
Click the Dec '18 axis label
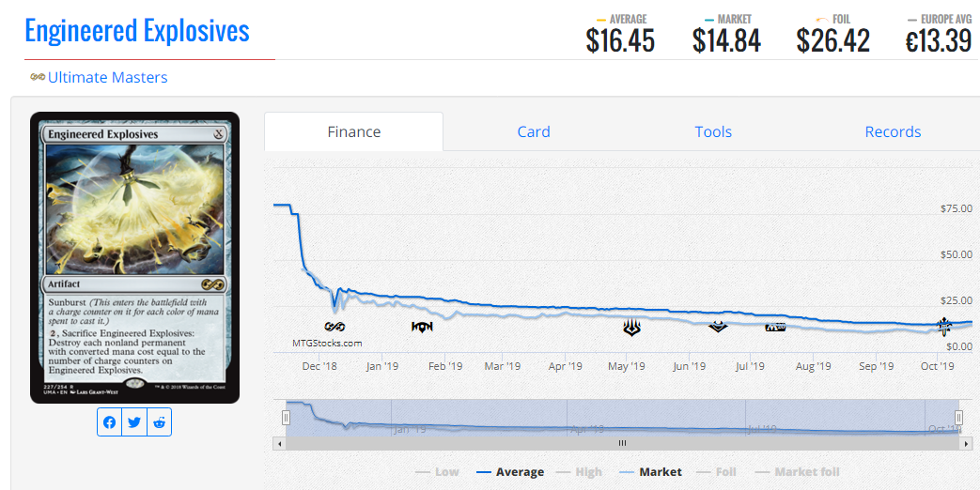tap(319, 366)
